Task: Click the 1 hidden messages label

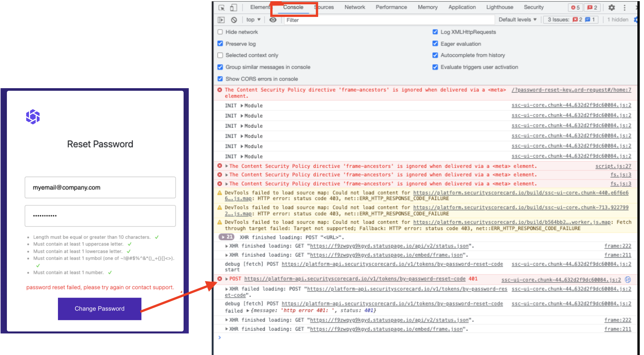Action: 618,20
